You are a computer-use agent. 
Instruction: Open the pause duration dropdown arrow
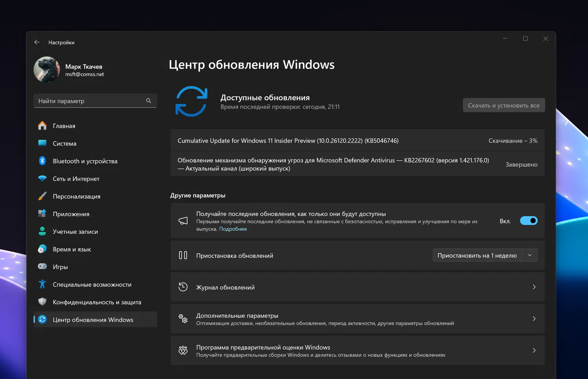[530, 255]
